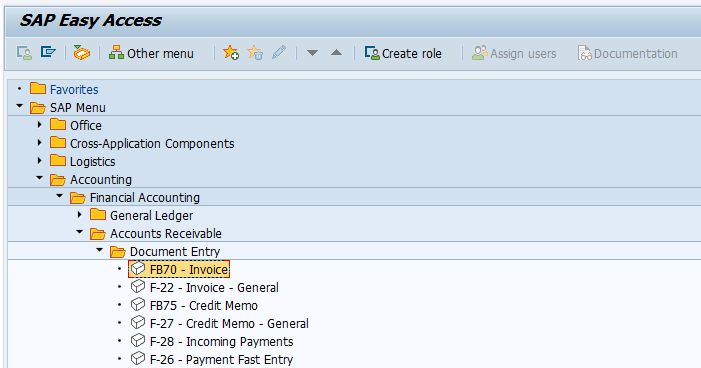Click the Create role button
Screen dimensions: 701x368
point(403,53)
